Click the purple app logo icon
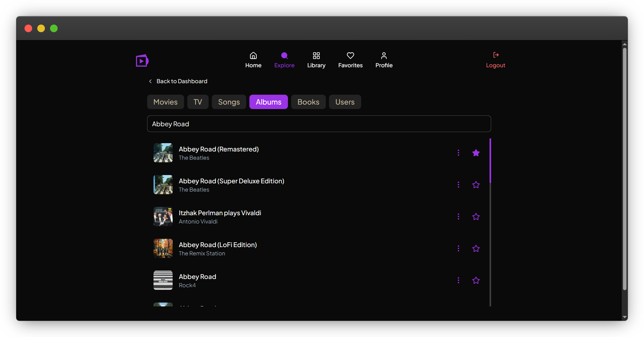The width and height of the screenshot is (644, 337). click(142, 61)
